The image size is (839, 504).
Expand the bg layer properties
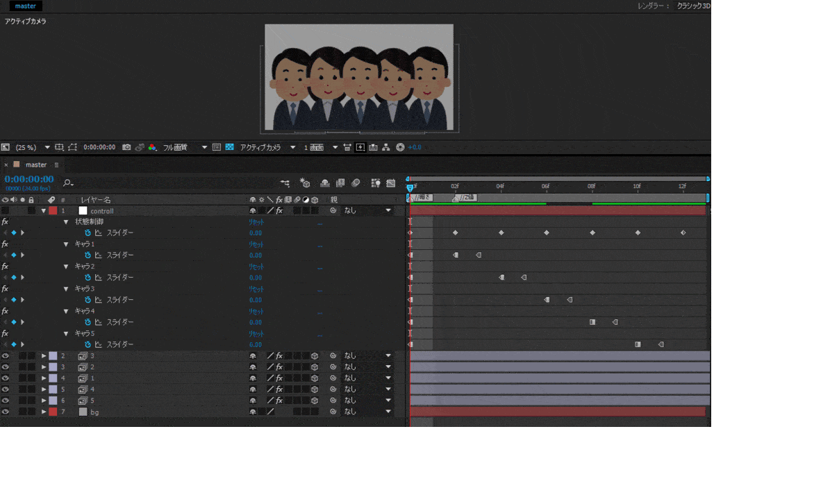click(x=44, y=412)
